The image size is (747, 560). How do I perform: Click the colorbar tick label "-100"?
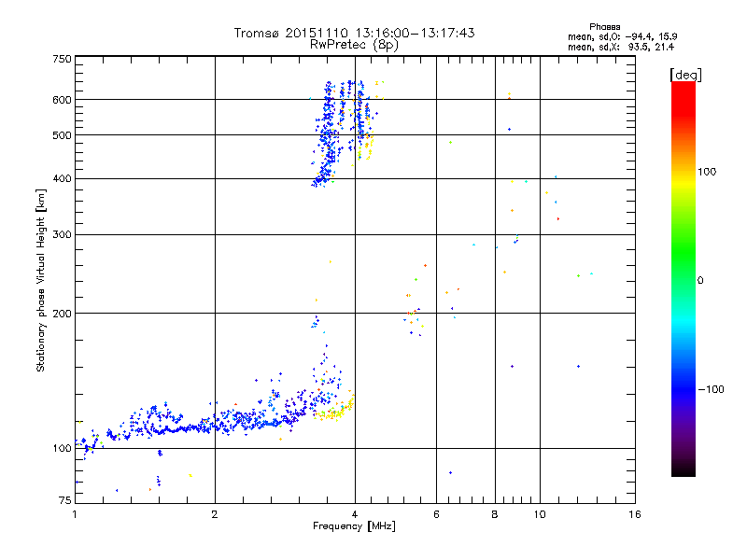[x=711, y=389]
